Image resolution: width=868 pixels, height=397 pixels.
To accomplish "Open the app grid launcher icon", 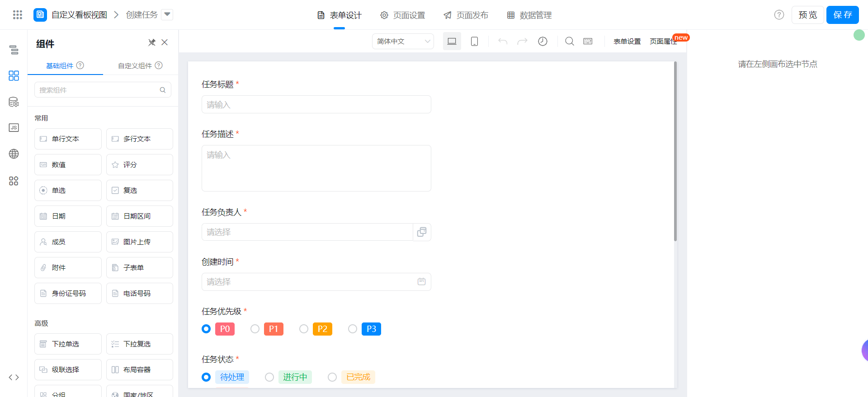I will point(18,15).
